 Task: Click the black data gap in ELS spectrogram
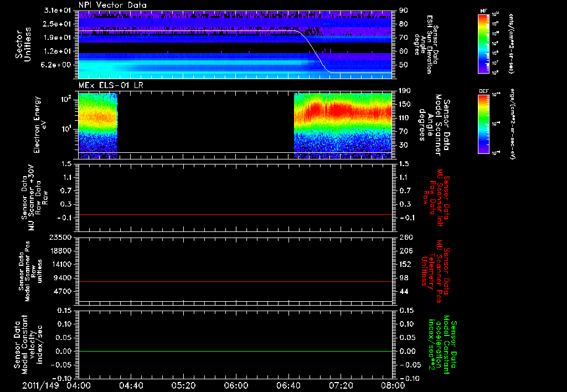(206, 126)
